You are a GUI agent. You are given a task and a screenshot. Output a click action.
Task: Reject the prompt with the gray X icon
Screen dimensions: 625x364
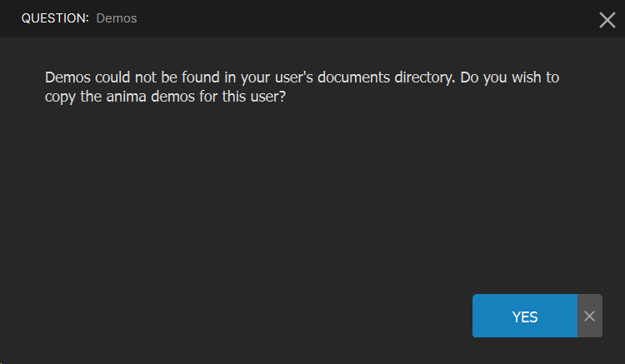pos(589,316)
